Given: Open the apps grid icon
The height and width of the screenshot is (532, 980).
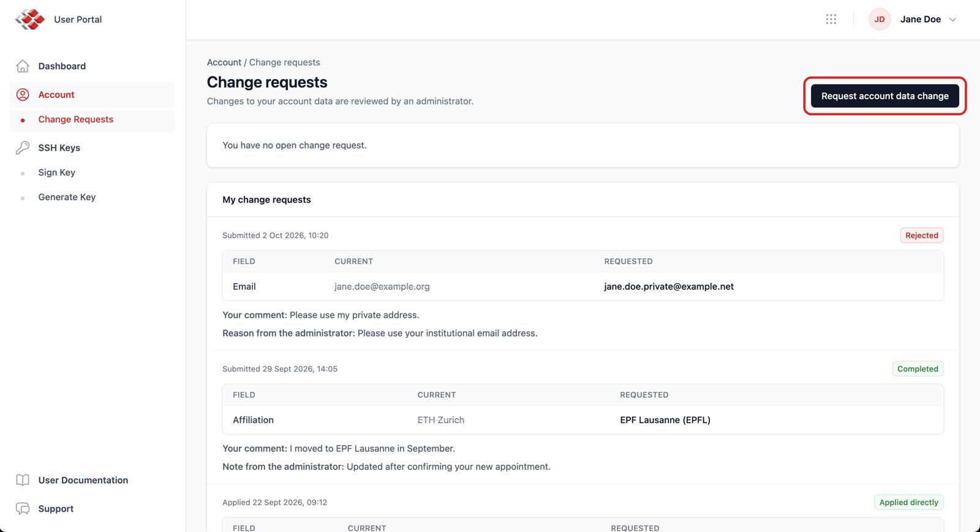Looking at the screenshot, I should click(x=831, y=20).
